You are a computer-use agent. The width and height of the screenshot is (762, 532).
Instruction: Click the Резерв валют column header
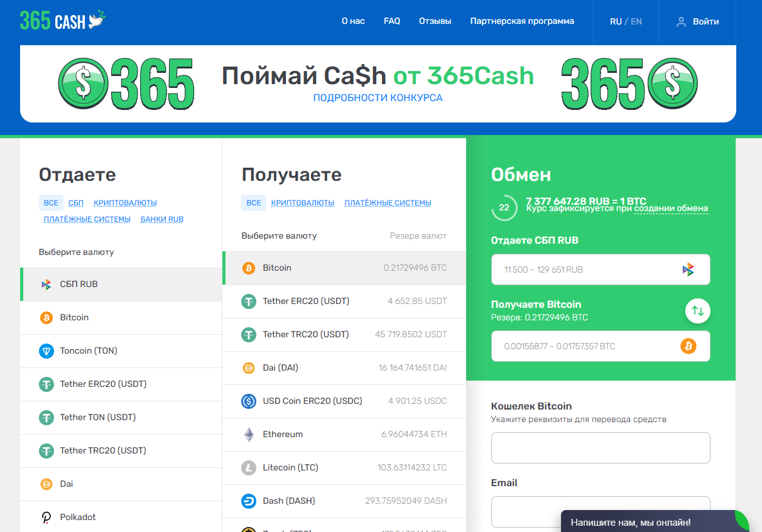pyautogui.click(x=418, y=236)
